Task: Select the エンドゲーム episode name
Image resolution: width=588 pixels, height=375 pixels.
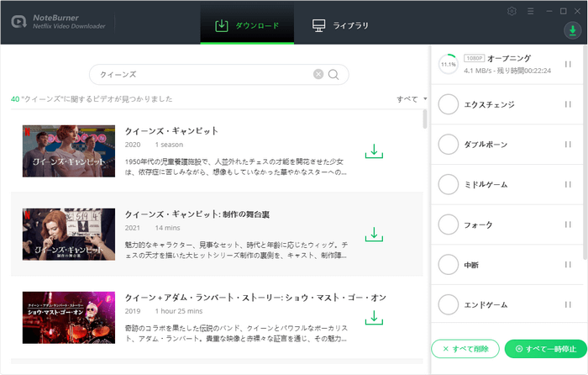Action: point(486,305)
